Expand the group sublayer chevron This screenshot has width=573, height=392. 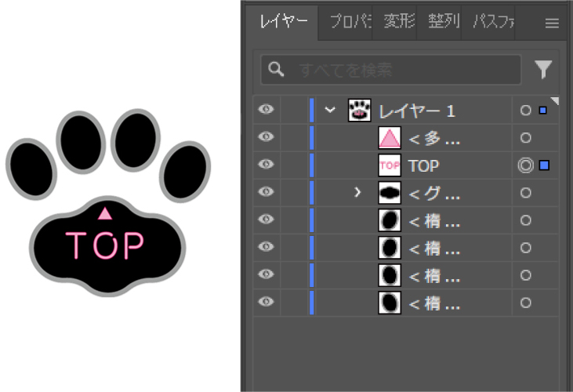[x=358, y=193]
